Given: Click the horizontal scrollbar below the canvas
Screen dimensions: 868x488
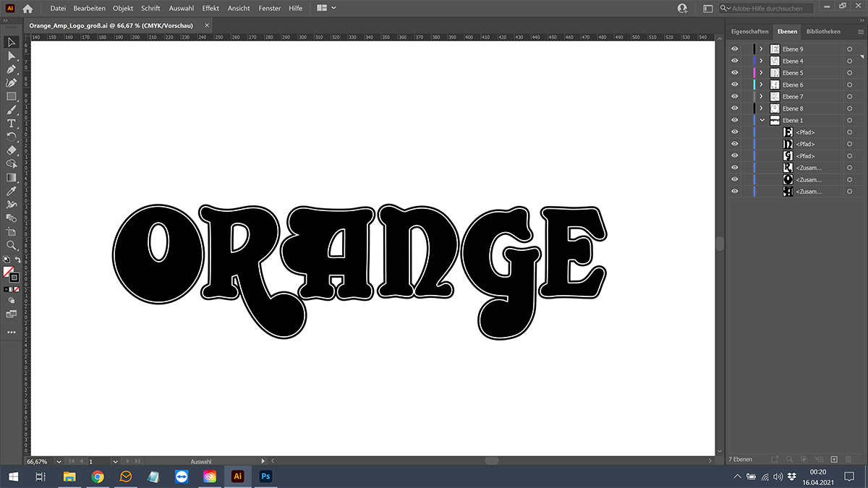Looking at the screenshot, I should point(491,461).
